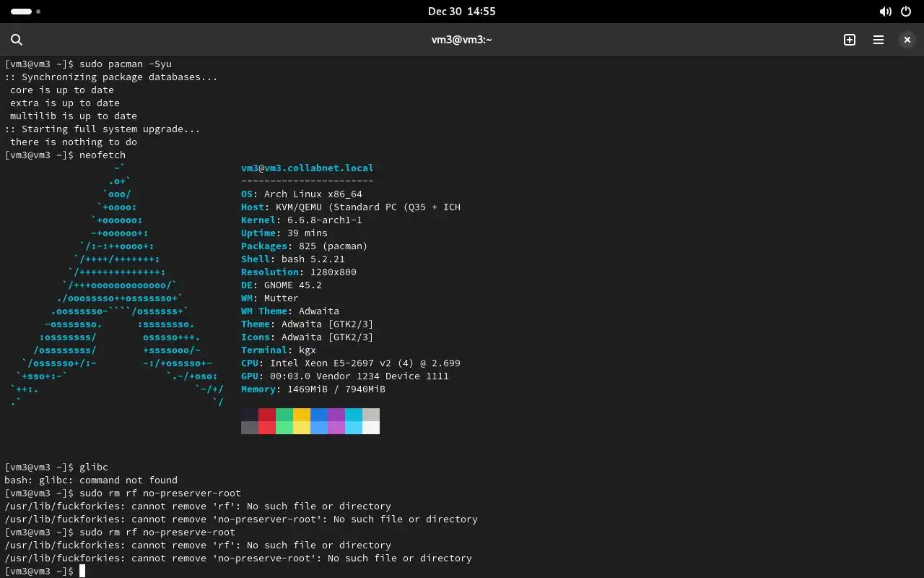This screenshot has width=924, height=578.
Task: Click the vm3@vm3.collabnet.local header
Action: [x=308, y=168]
